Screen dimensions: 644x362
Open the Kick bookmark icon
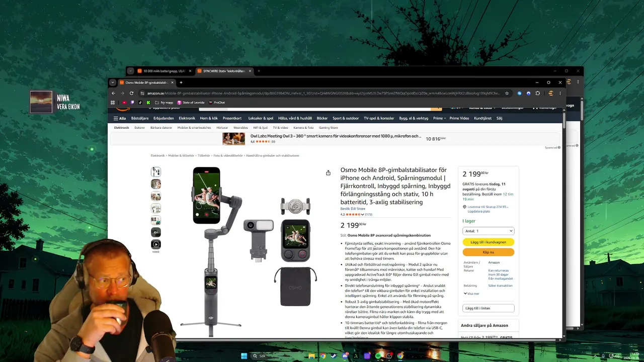point(148,103)
